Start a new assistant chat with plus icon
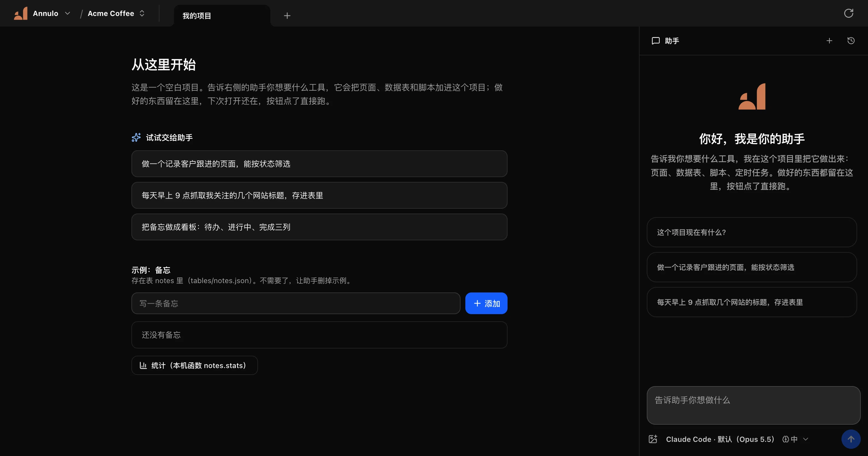The image size is (868, 456). coord(829,41)
